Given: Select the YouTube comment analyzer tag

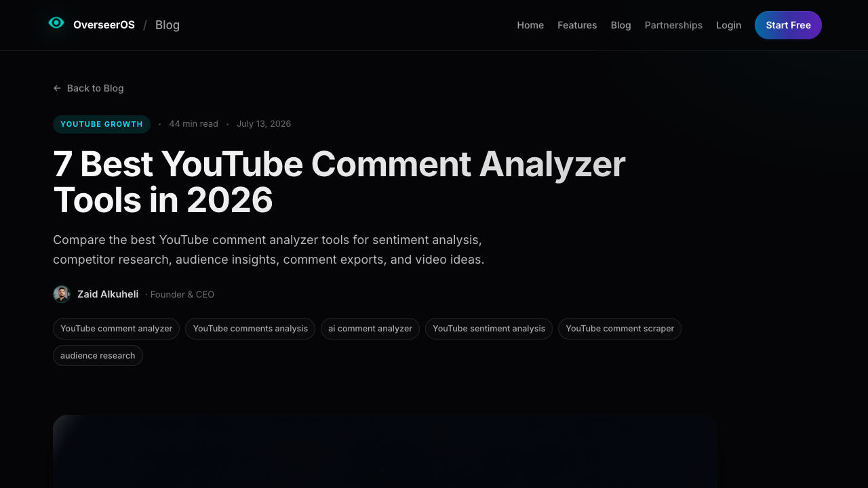Looking at the screenshot, I should [x=116, y=329].
